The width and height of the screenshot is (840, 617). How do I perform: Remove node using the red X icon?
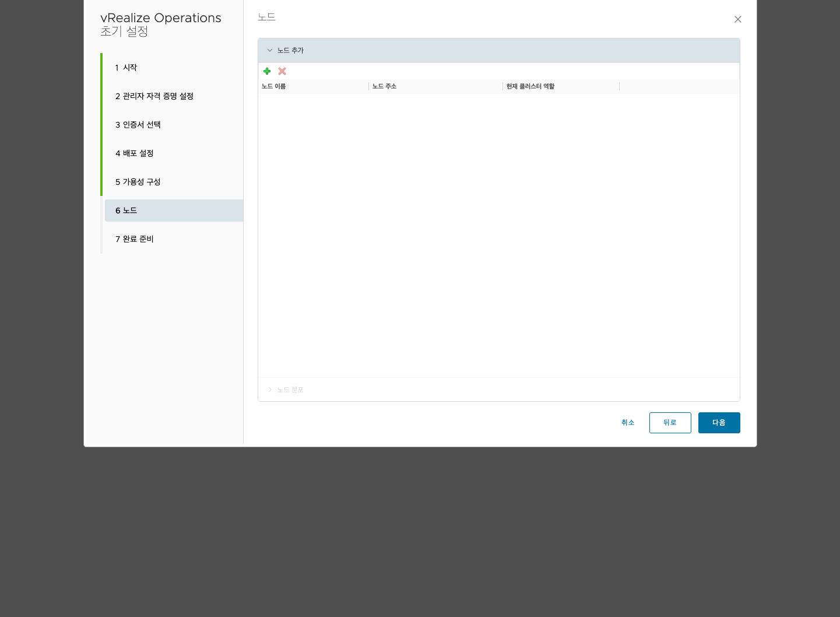282,71
